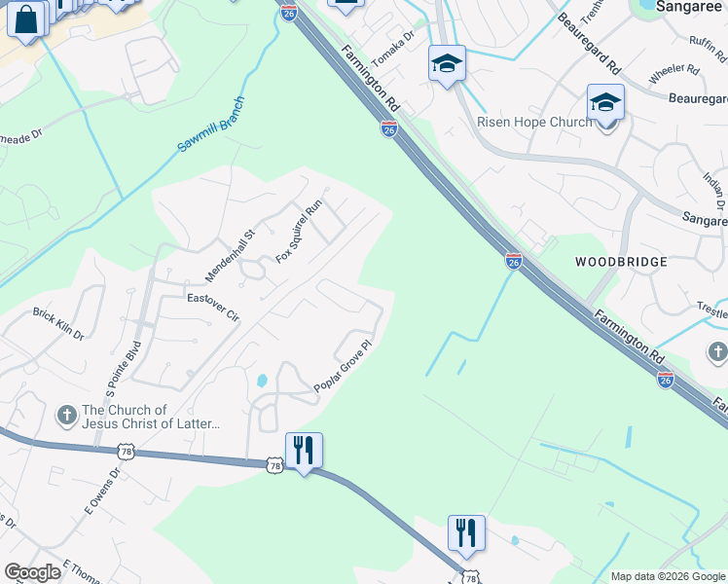Click the Map data ©2026 Google text
Image resolution: width=728 pixels, height=584 pixels.
tap(668, 577)
